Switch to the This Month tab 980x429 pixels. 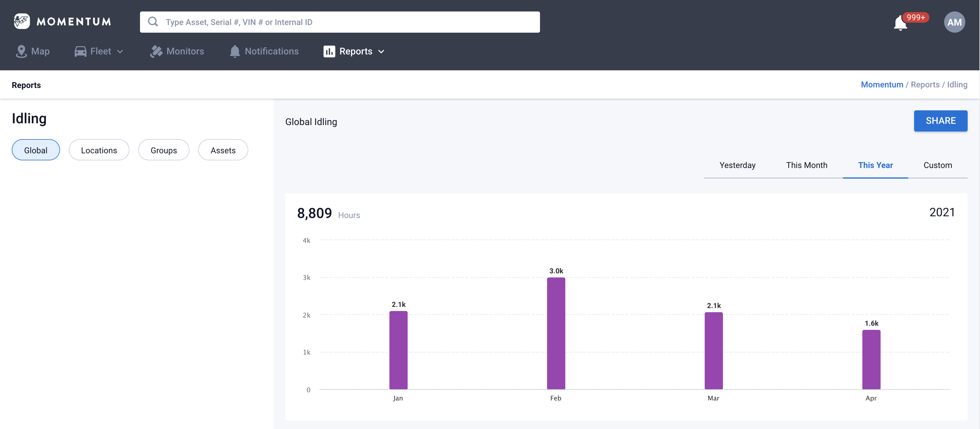(806, 165)
